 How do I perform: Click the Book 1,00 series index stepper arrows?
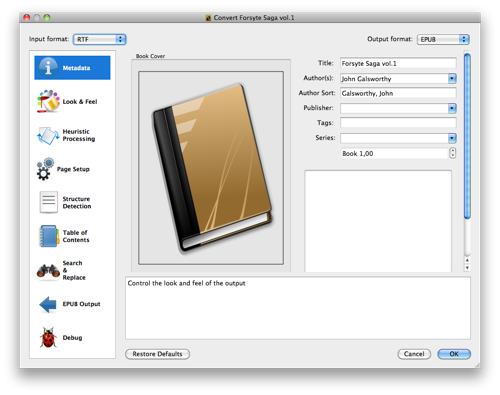coord(452,153)
